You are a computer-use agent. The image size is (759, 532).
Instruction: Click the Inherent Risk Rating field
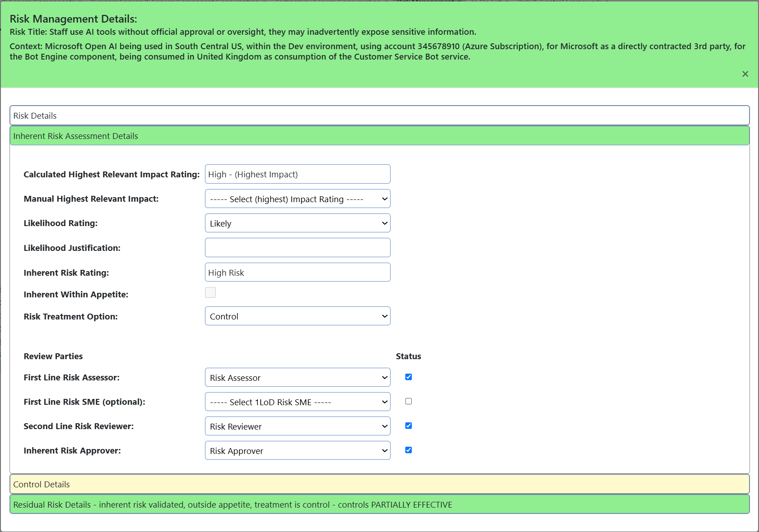click(x=297, y=272)
